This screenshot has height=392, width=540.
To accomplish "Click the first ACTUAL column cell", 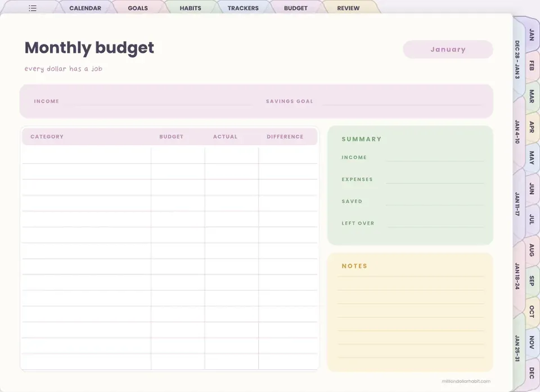I will (x=232, y=155).
